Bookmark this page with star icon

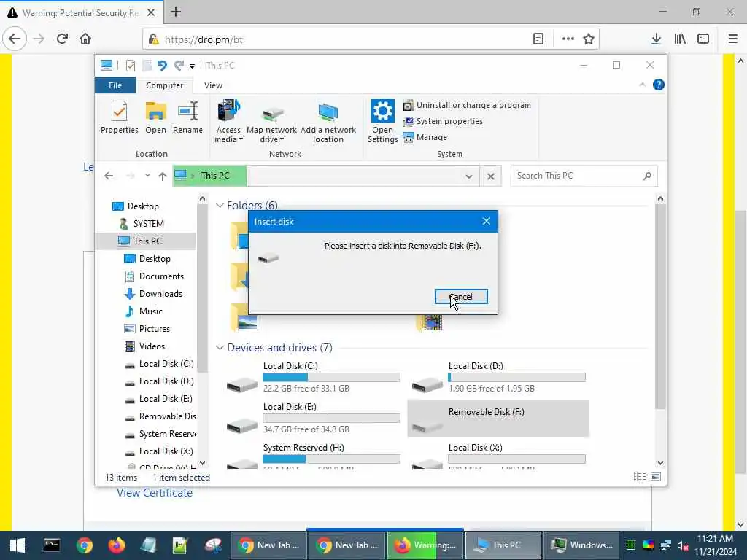pos(589,39)
